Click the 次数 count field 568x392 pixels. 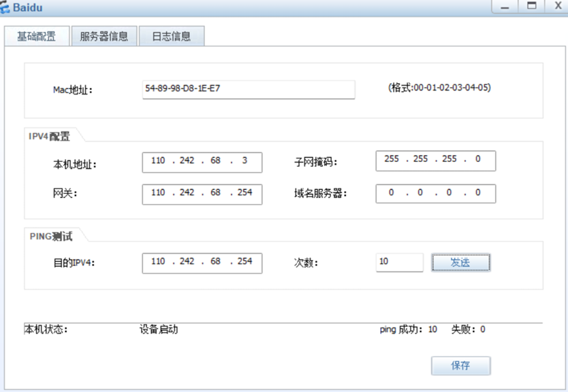pyautogui.click(x=400, y=263)
